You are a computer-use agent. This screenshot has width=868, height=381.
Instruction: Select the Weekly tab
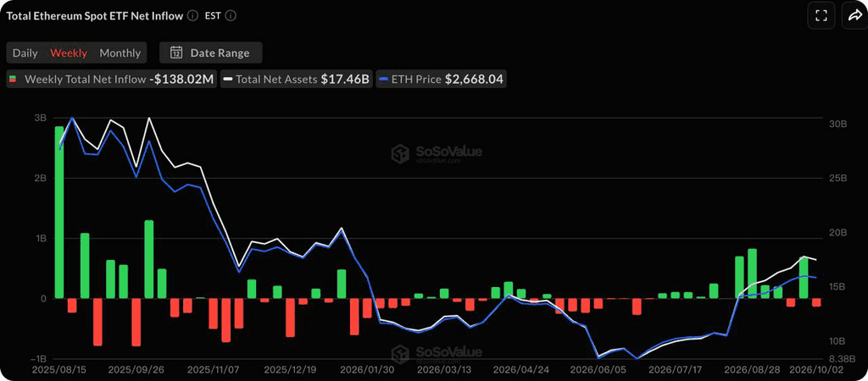pos(69,53)
